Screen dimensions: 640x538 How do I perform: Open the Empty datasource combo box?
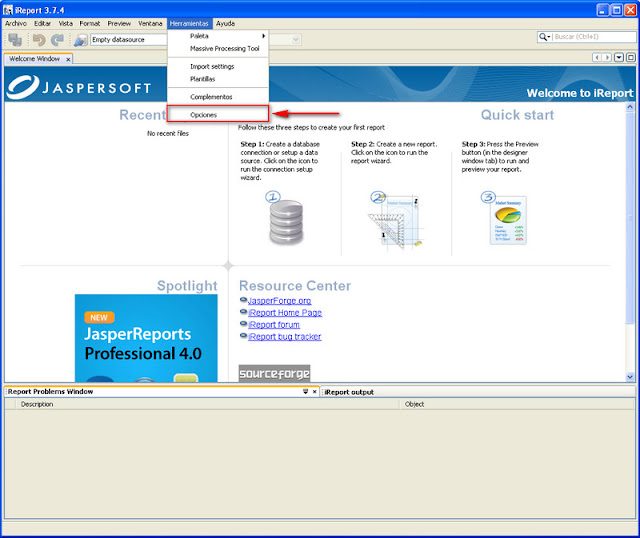pos(129,40)
